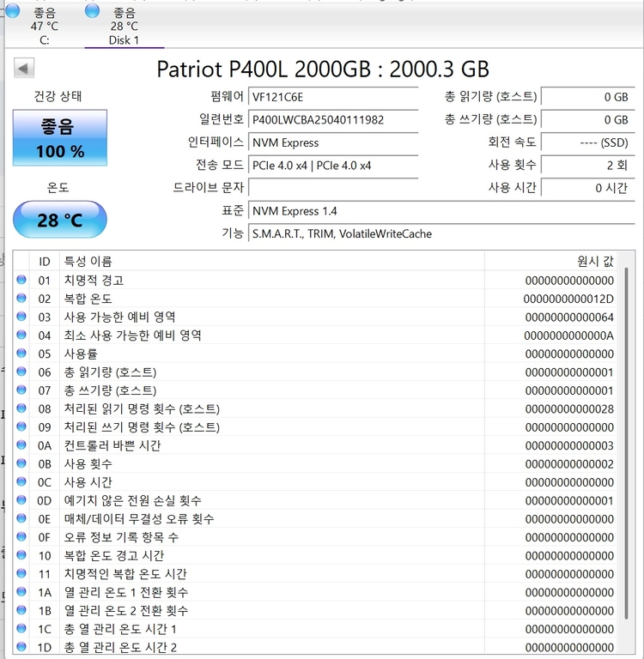Click total host writes value 0 GB
Image resolution: width=644 pixels, height=659 pixels.
coord(587,120)
